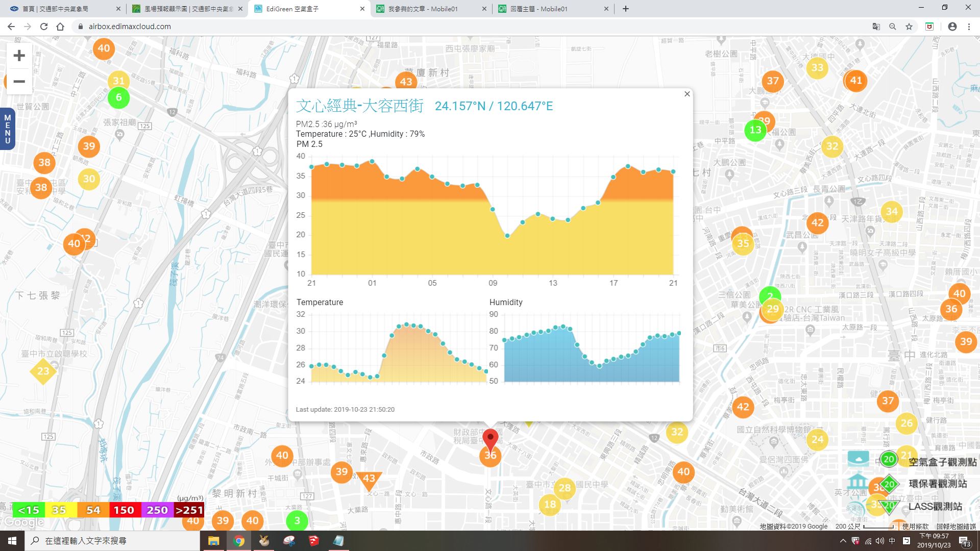Select the yellow marker 30

(89, 179)
